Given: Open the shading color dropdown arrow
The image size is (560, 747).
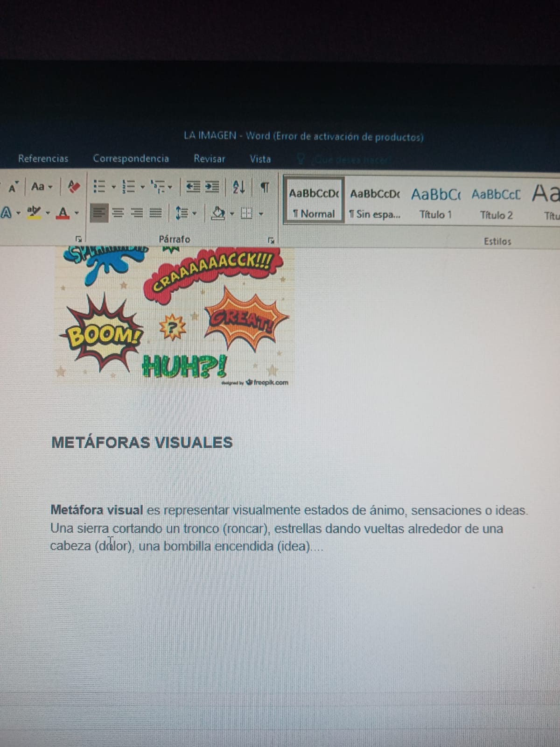Looking at the screenshot, I should click(x=232, y=214).
